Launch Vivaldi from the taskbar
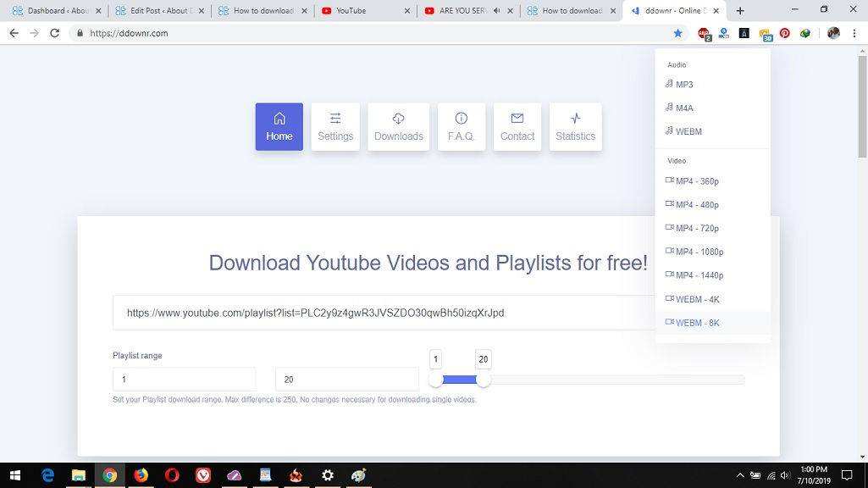The height and width of the screenshot is (488, 868). click(203, 475)
